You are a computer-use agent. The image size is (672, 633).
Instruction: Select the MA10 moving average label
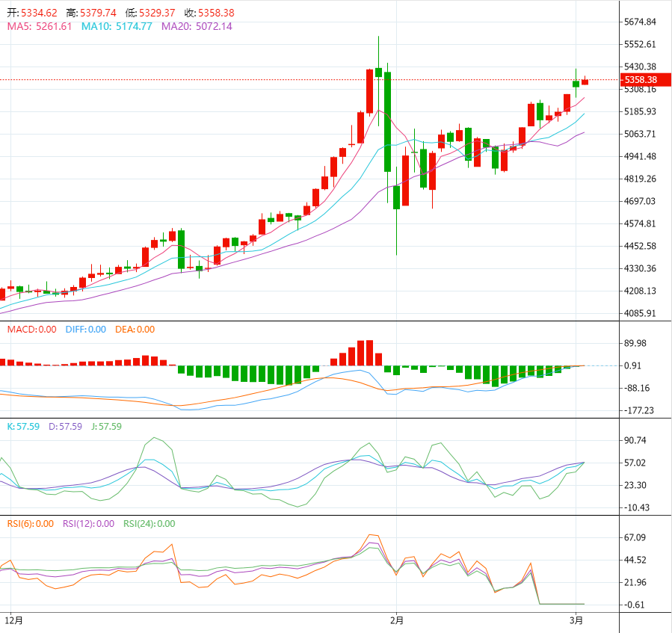[116, 26]
